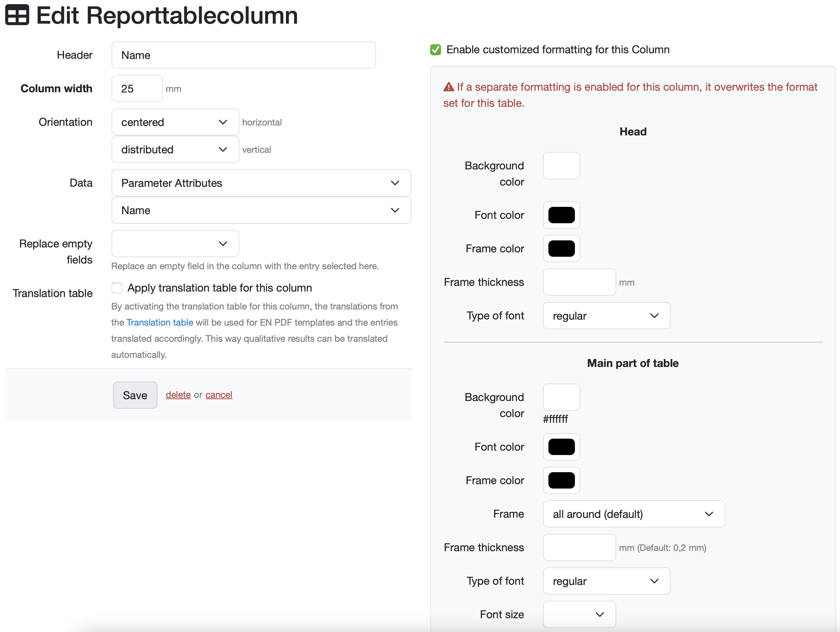Open the horizontal orientation dropdown set to centered
The image size is (840, 632).
[175, 122]
